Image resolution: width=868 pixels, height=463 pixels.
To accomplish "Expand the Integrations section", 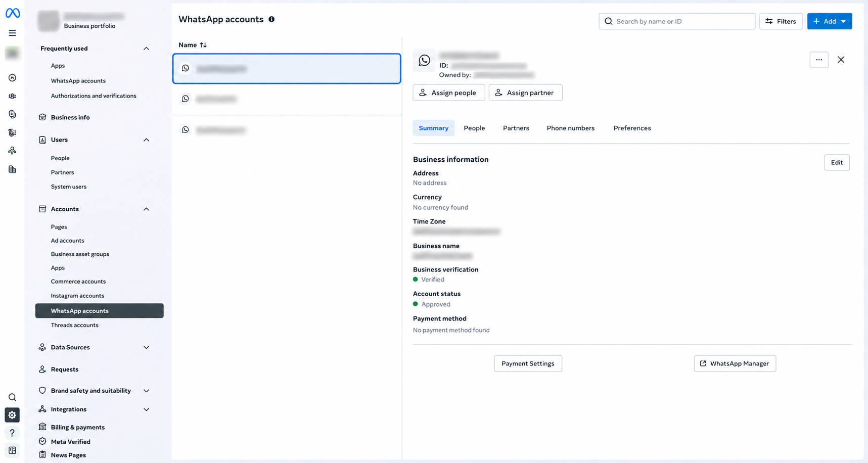I will point(147,409).
